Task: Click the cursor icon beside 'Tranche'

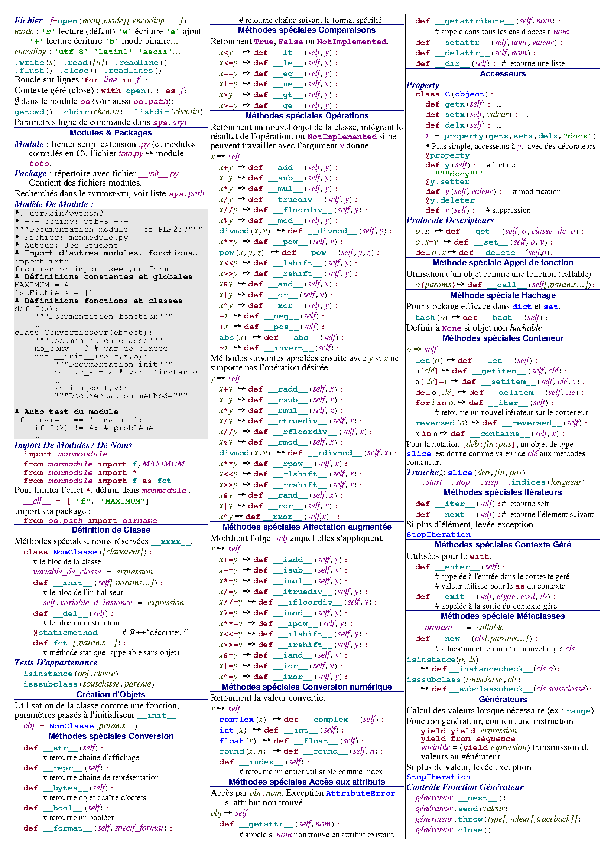Action: (x=441, y=472)
